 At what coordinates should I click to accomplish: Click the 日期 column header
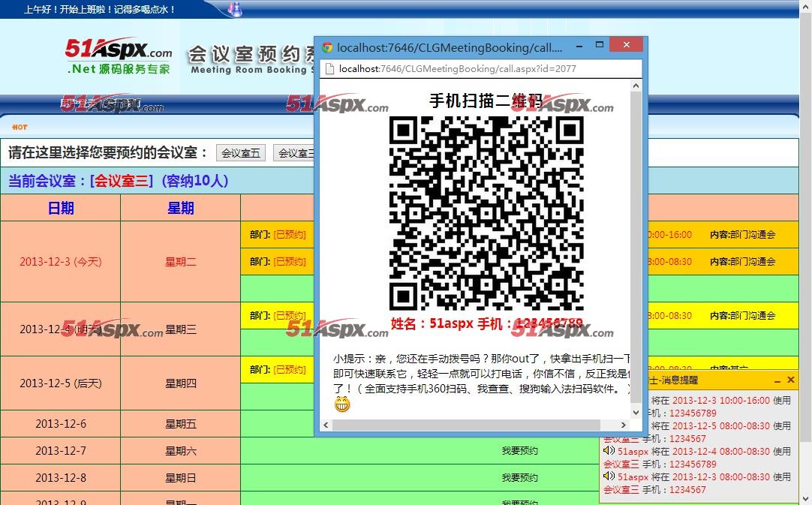[61, 208]
